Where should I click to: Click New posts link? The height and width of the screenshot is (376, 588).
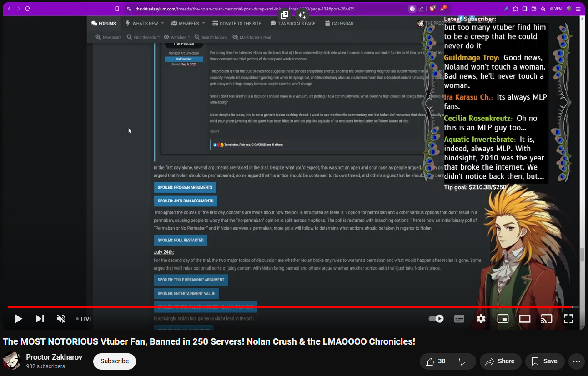(x=108, y=37)
